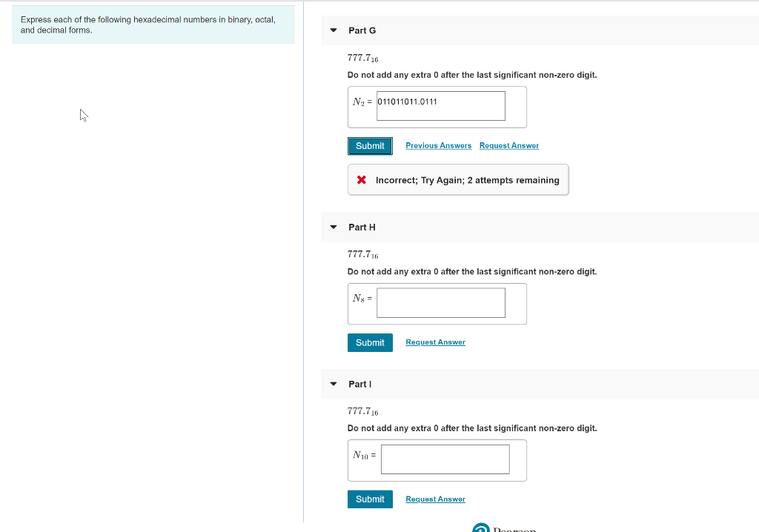Submit the Part G answer

point(370,145)
